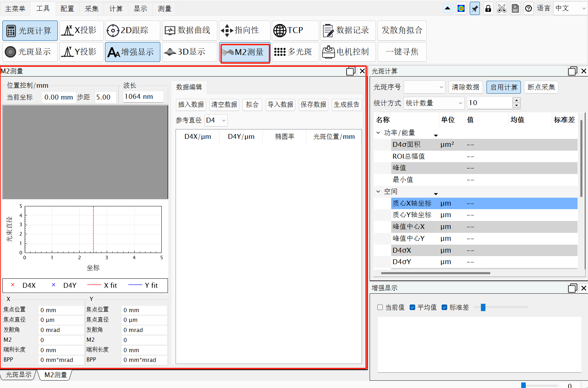Toggle the 标准差 checkbox

(x=444, y=307)
